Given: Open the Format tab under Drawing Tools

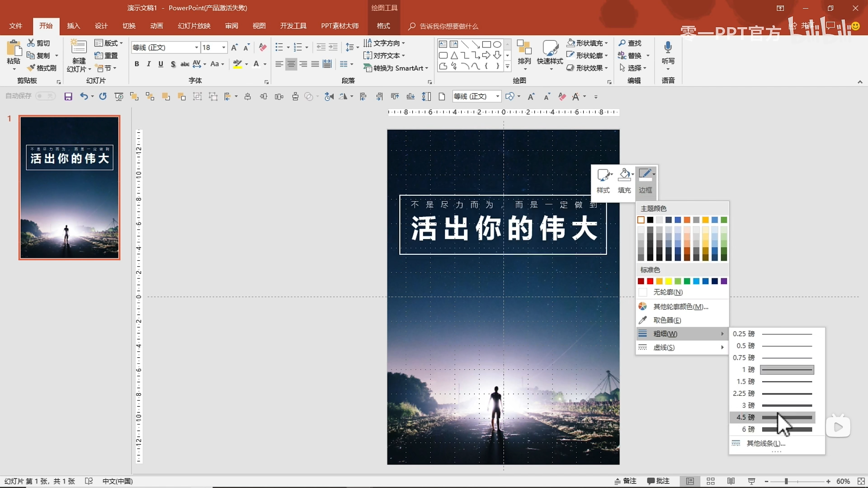Looking at the screenshot, I should coord(383,26).
